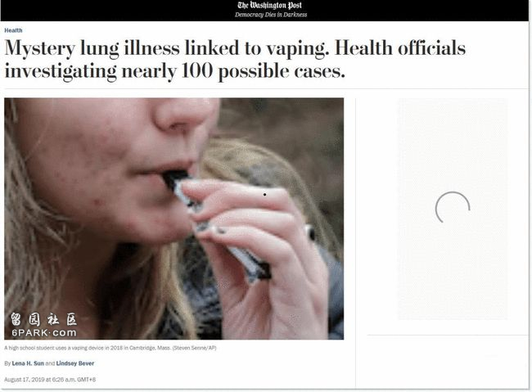532x392 pixels.
Task: Open author Lindsey Bever's page
Action: coord(75,363)
